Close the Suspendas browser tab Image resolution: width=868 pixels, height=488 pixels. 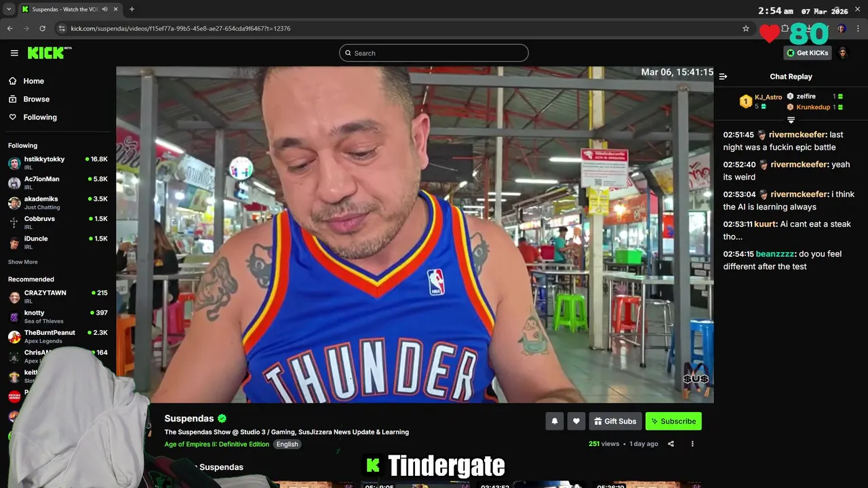point(116,9)
